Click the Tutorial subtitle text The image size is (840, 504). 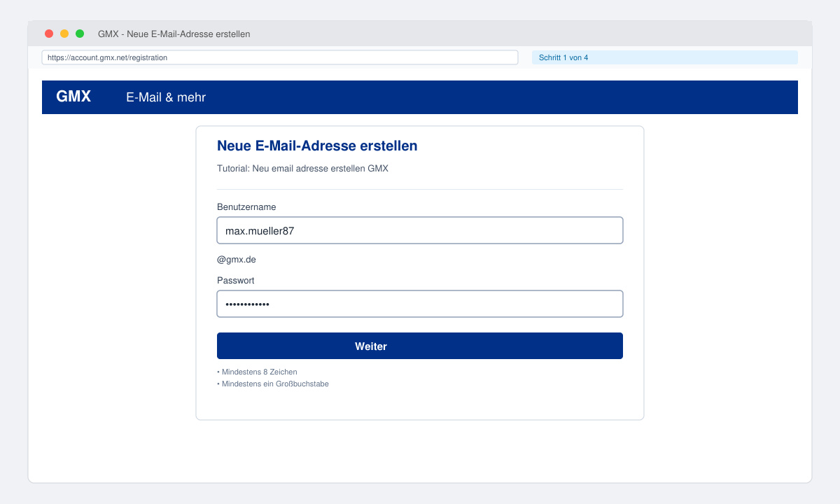(302, 169)
